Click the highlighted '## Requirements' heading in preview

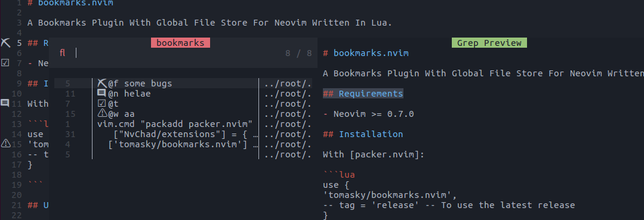point(363,94)
